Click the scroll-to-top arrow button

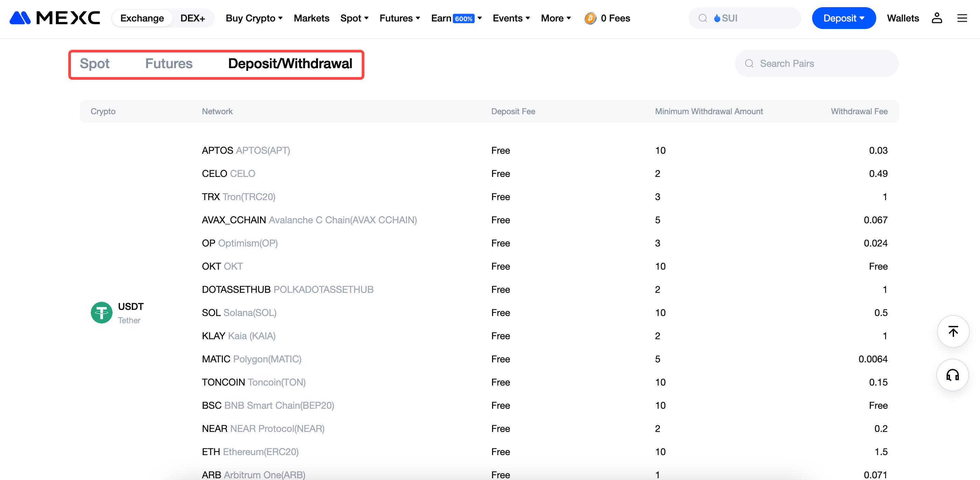tap(953, 331)
